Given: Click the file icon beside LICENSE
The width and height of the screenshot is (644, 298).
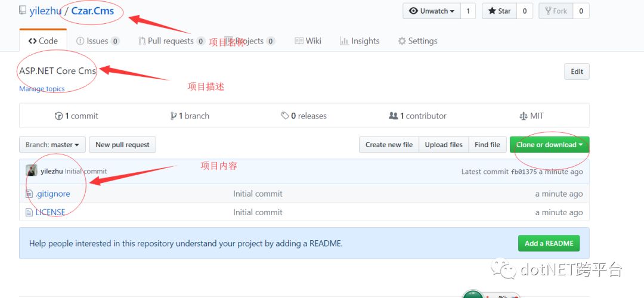Looking at the screenshot, I should coord(29,212).
